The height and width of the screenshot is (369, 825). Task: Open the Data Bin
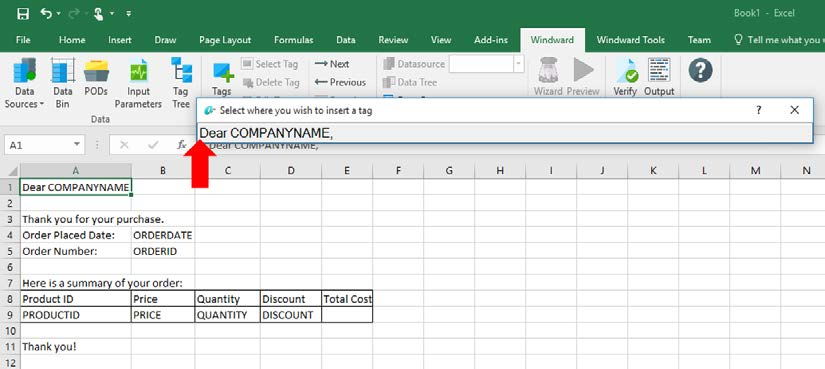pos(63,83)
